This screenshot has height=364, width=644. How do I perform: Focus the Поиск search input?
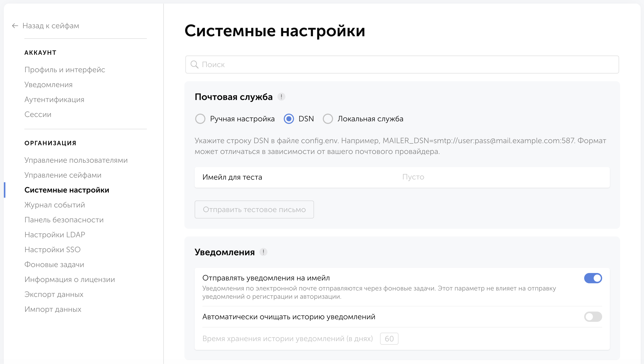(402, 65)
